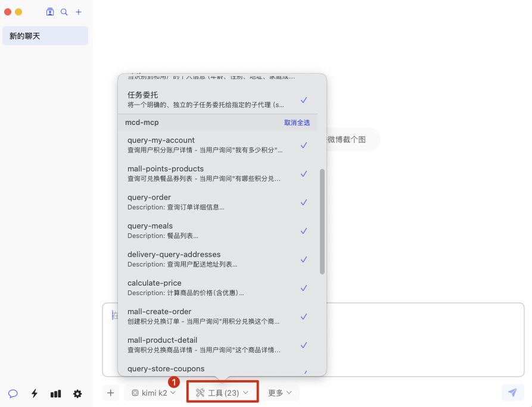Screen dimensions: 532x407
Task: Open the bar chart statistics icon
Action: click(x=56, y=393)
